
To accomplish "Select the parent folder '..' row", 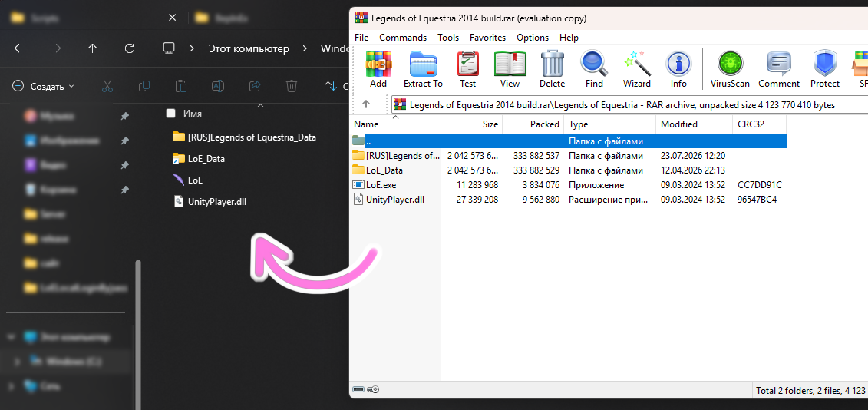I will [569, 141].
